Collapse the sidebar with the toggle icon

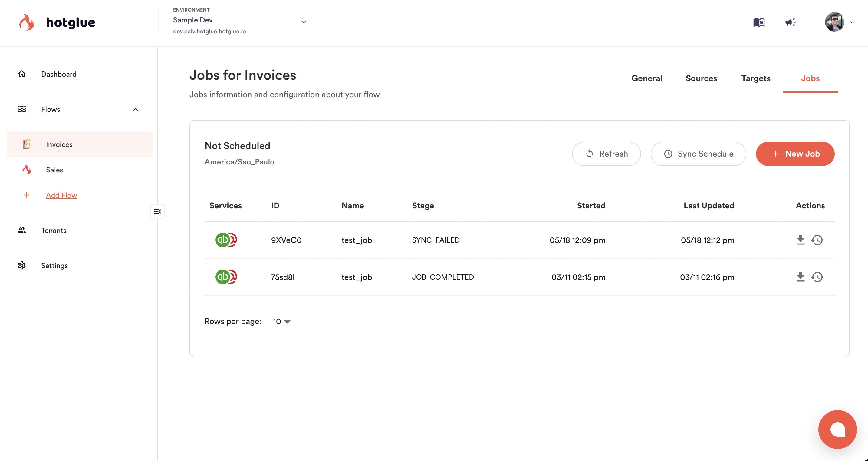157,211
